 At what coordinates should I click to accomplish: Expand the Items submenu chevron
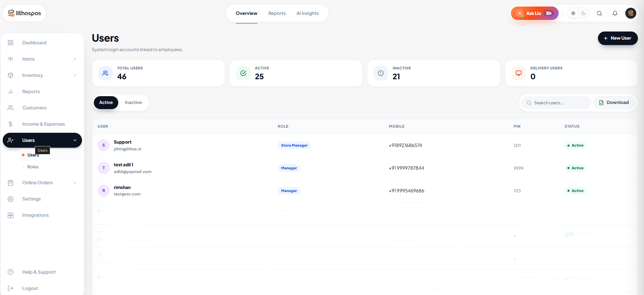pyautogui.click(x=75, y=59)
